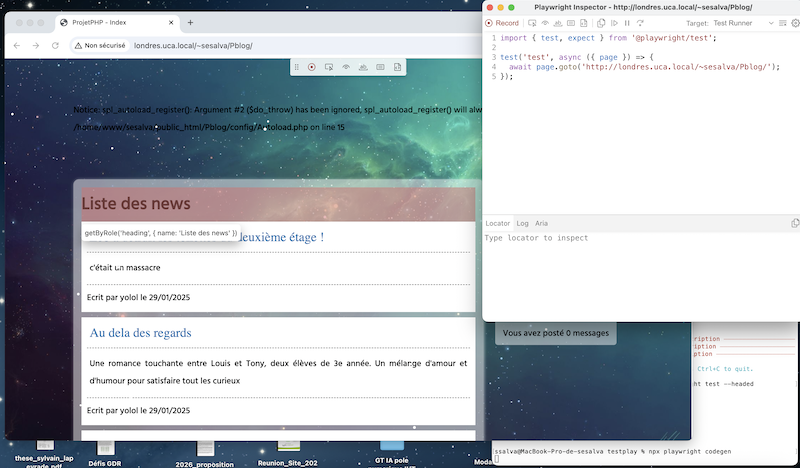Click the Terminal window command prompt line
Screen dimensions: 800x468
coord(612,451)
